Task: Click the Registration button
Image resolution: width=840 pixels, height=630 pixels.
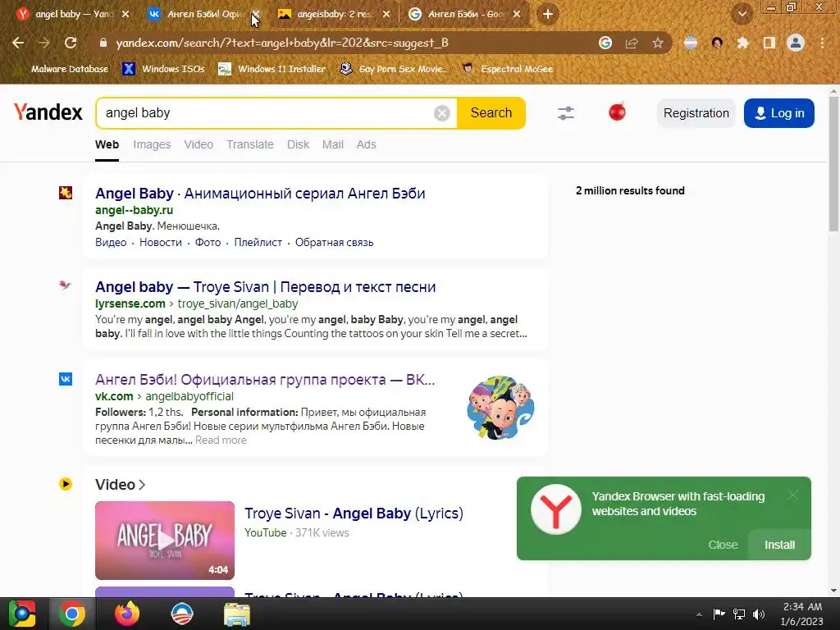Action: pyautogui.click(x=696, y=113)
